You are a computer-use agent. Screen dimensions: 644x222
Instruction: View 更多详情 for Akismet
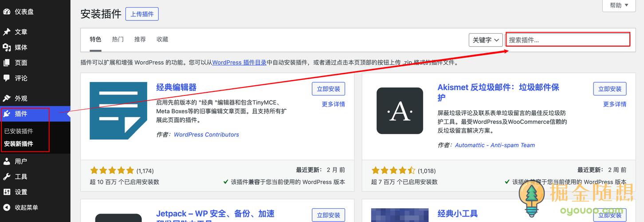pyautogui.click(x=615, y=104)
